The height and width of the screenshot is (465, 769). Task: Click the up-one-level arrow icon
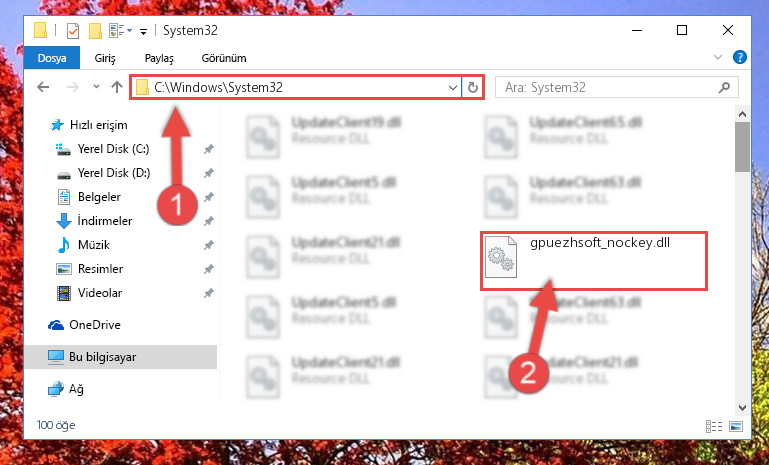117,87
